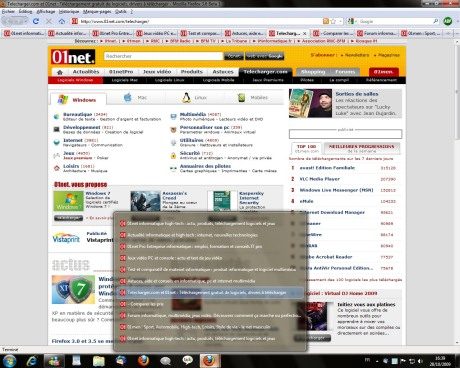Open VLC Media Player in top list
The width and height of the screenshot is (460, 368).
pos(319,179)
